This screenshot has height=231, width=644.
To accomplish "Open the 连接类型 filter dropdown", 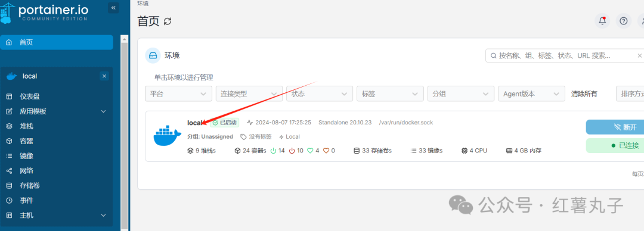I will (249, 94).
